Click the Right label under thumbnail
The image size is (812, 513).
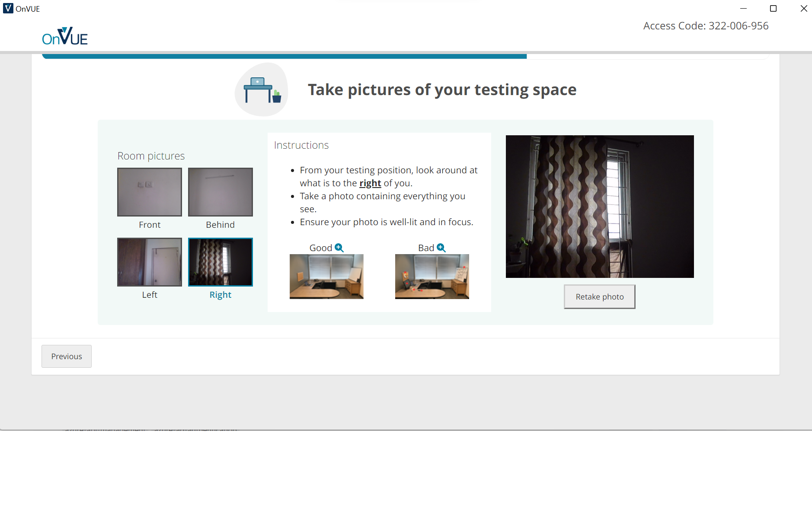coord(221,295)
